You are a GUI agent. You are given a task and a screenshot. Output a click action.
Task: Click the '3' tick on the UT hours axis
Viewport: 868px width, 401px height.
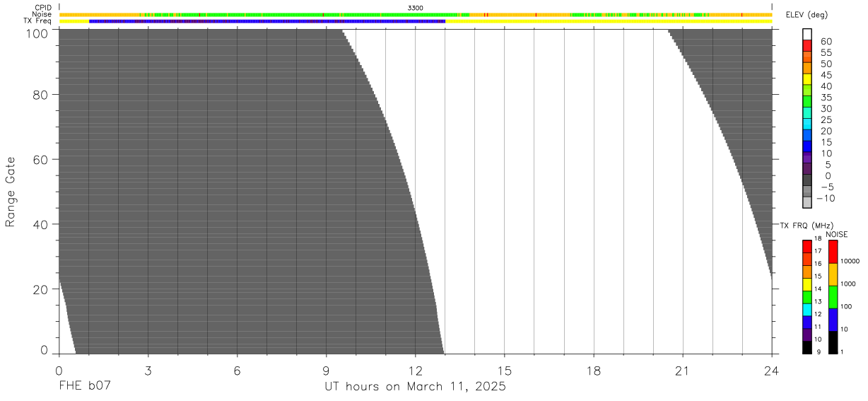(x=148, y=371)
